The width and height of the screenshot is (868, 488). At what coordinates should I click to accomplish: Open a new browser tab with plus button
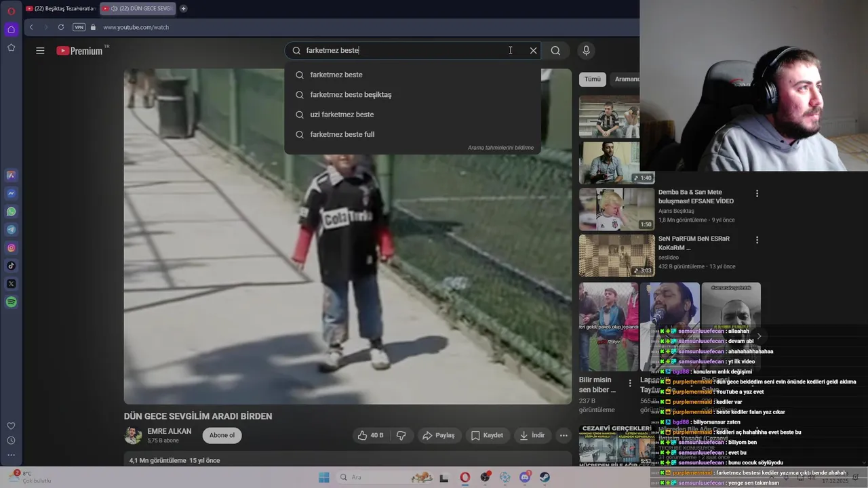pos(183,9)
